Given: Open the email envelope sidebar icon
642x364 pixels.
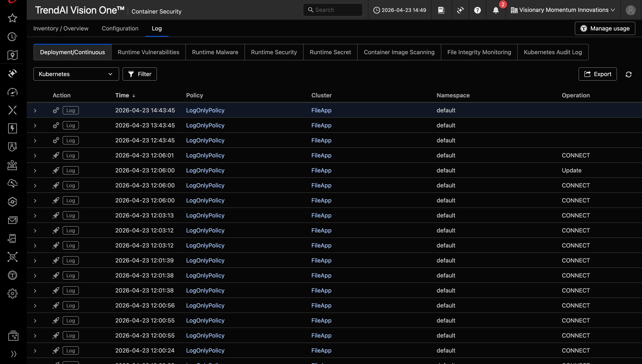Looking at the screenshot, I should pos(12,220).
